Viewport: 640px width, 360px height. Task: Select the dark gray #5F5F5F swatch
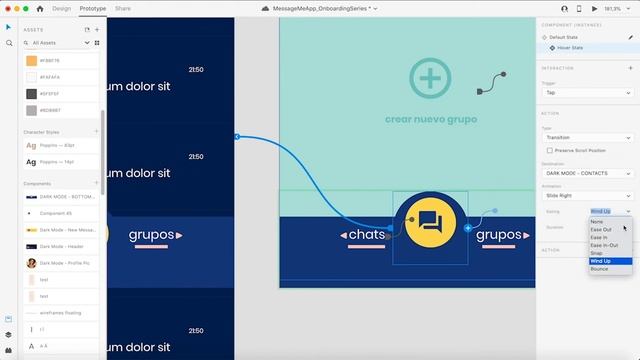pyautogui.click(x=31, y=94)
